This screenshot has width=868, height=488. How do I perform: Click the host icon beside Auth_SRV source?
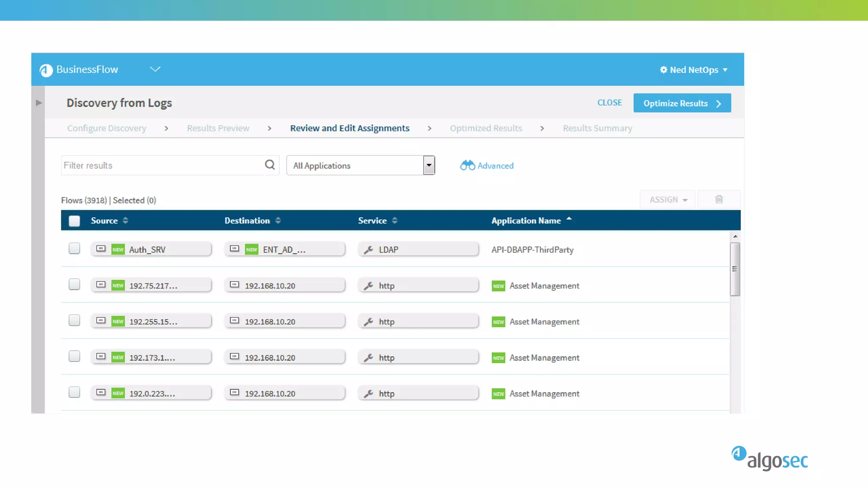(101, 249)
